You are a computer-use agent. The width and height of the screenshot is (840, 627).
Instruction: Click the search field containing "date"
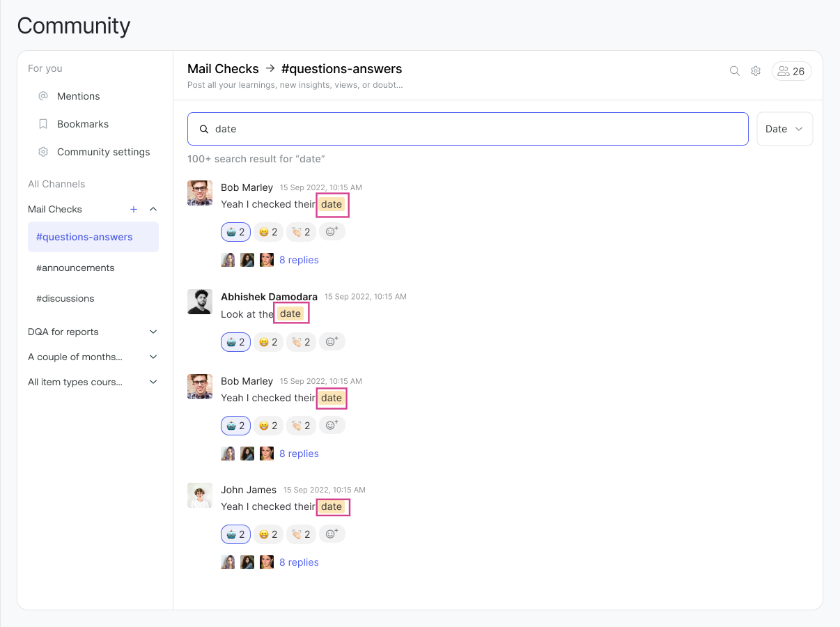click(x=468, y=129)
